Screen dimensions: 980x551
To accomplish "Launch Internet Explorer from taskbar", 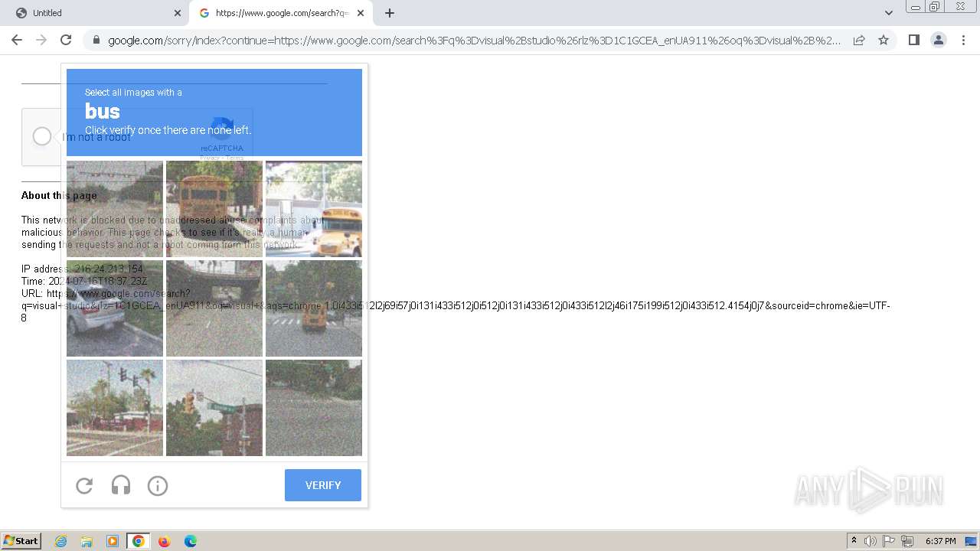I will (x=61, y=541).
